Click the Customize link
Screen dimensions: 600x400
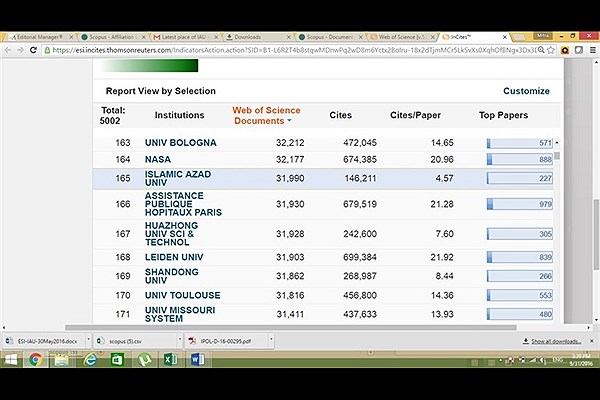[526, 91]
